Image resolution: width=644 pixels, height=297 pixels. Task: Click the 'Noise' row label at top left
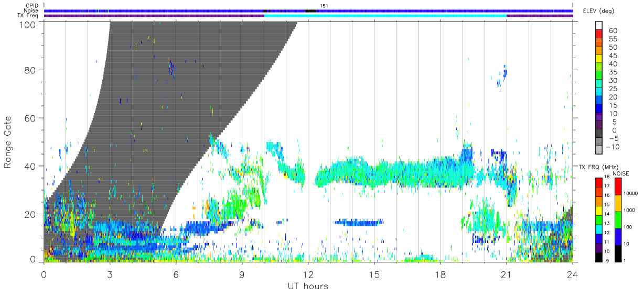[x=32, y=10]
